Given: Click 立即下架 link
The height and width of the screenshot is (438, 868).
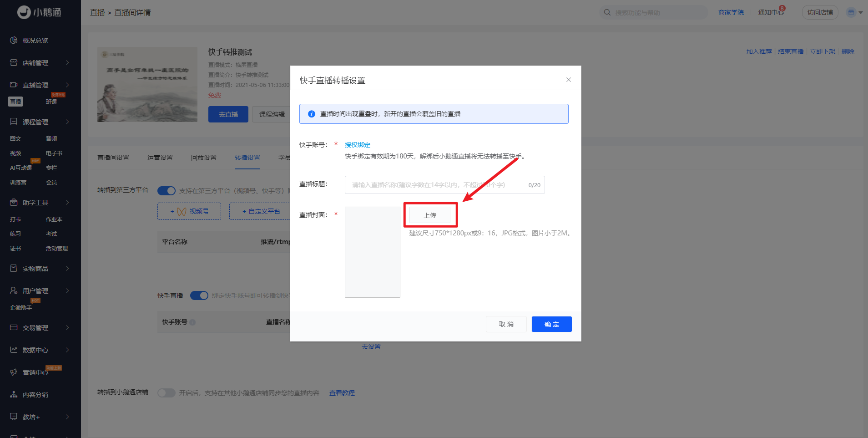Looking at the screenshot, I should [823, 51].
